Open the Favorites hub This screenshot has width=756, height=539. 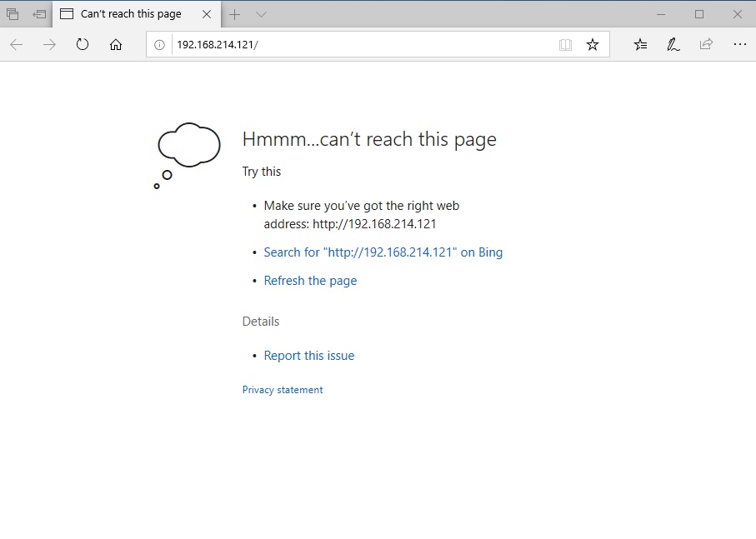640,44
